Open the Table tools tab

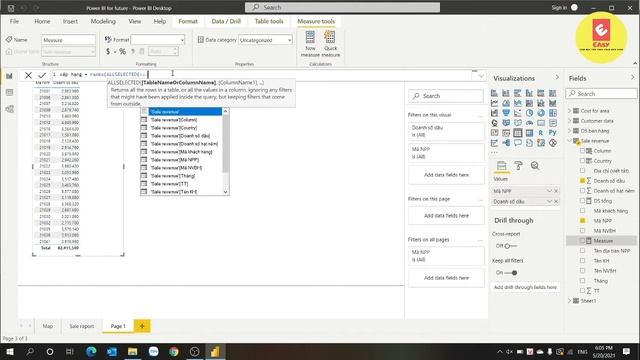click(269, 21)
